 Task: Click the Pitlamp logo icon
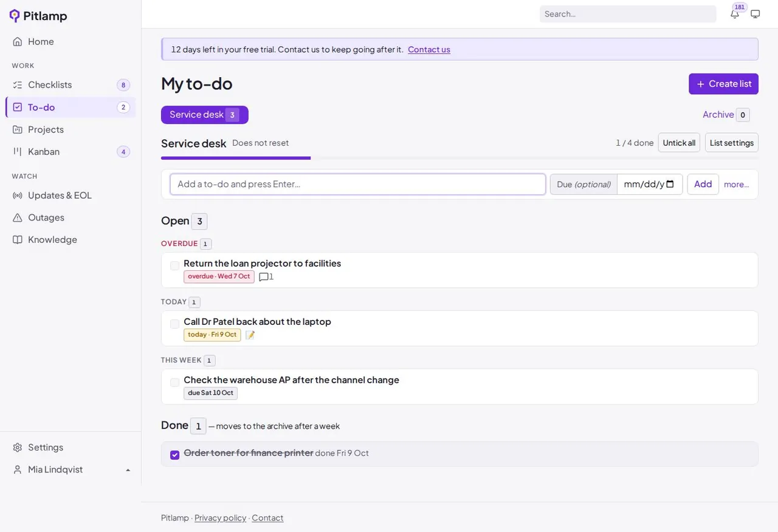[15, 16]
